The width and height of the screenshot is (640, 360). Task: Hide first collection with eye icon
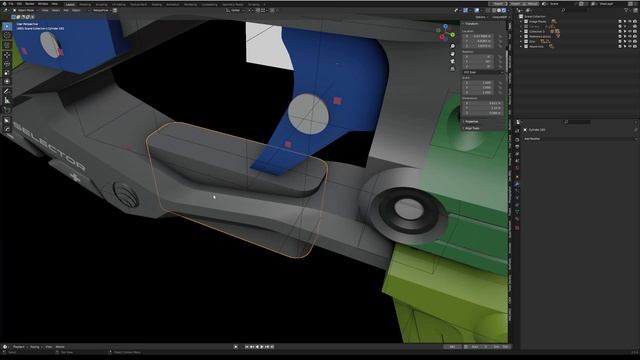(629, 21)
